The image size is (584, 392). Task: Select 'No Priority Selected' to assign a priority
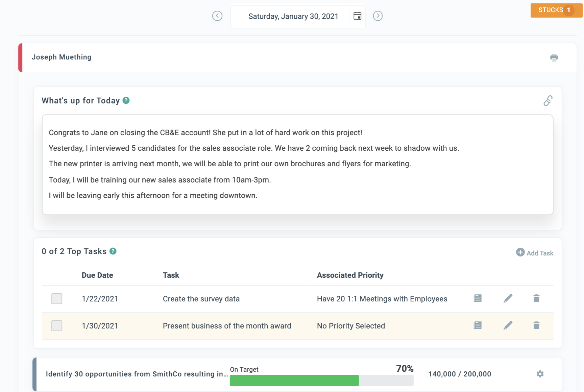click(x=350, y=326)
